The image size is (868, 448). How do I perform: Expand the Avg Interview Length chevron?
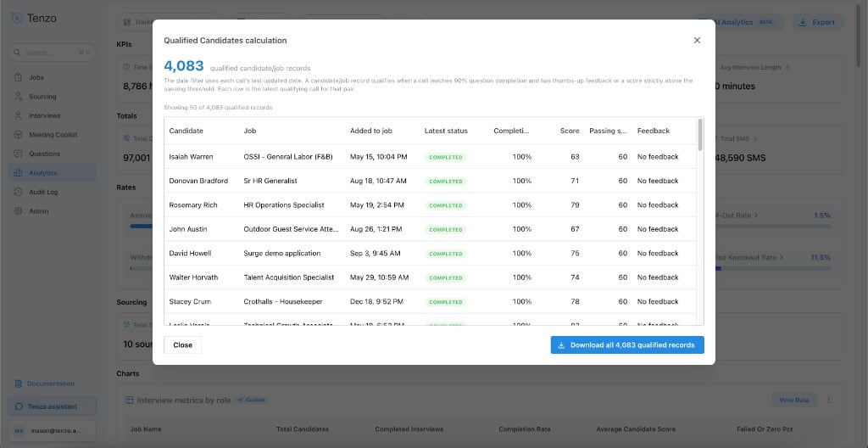[787, 68]
